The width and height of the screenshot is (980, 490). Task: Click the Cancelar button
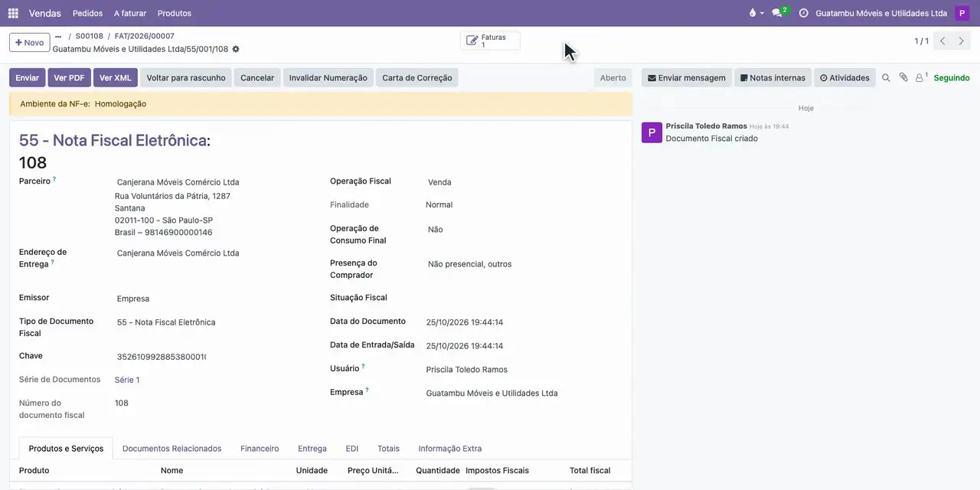coord(257,77)
